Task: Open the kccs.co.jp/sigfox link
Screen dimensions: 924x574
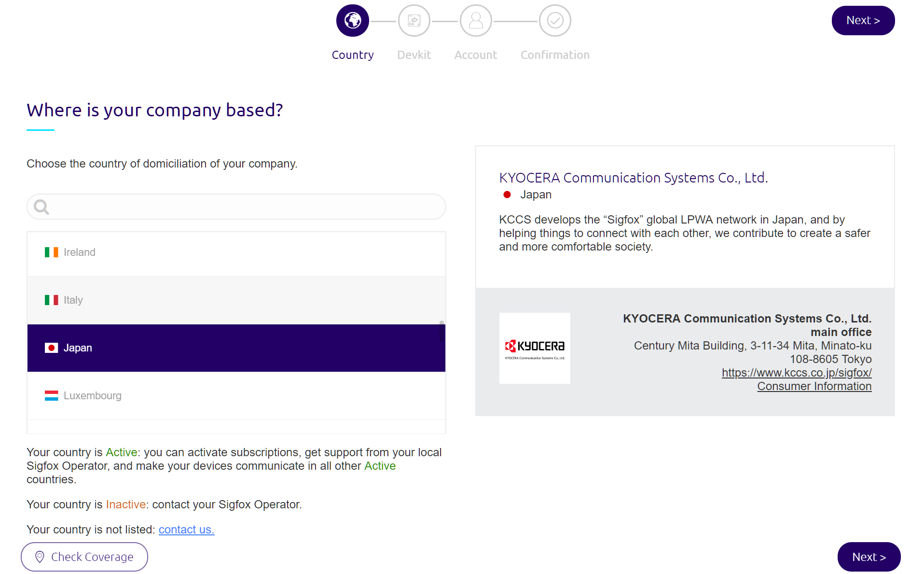Action: [797, 373]
